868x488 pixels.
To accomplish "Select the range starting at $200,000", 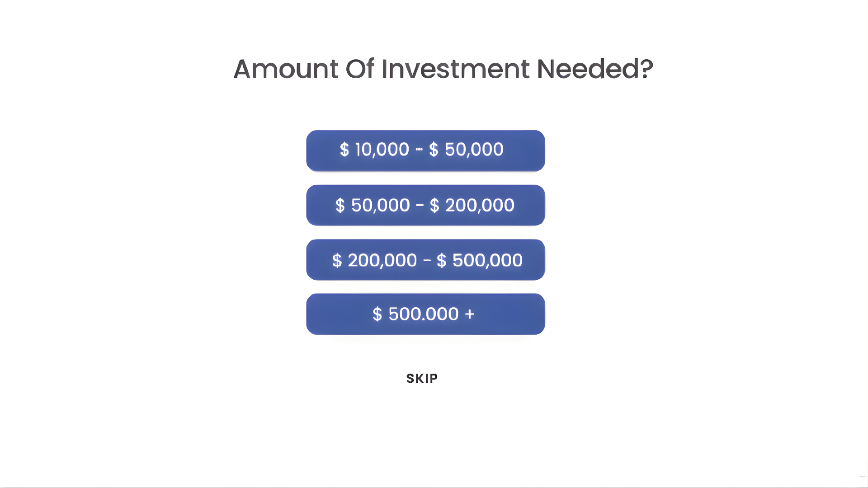I will [x=425, y=260].
